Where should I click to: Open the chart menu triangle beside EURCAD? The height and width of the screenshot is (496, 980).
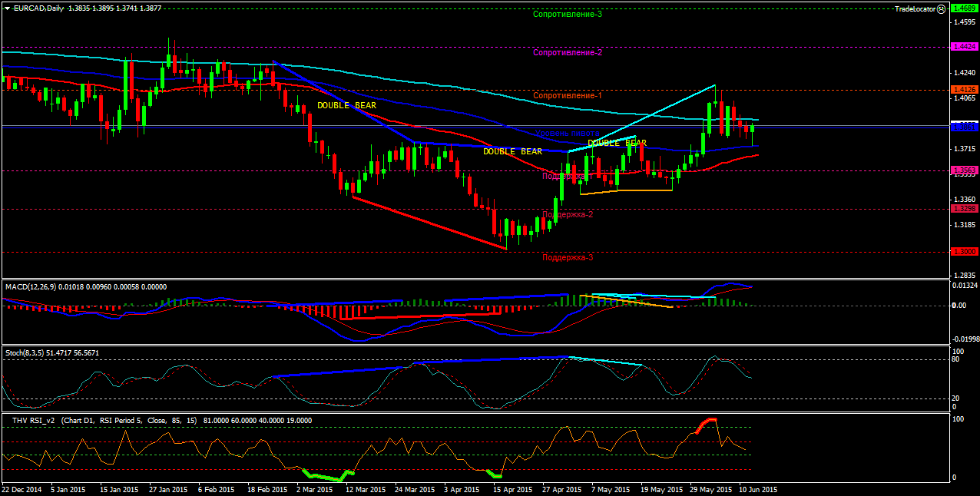click(7, 8)
